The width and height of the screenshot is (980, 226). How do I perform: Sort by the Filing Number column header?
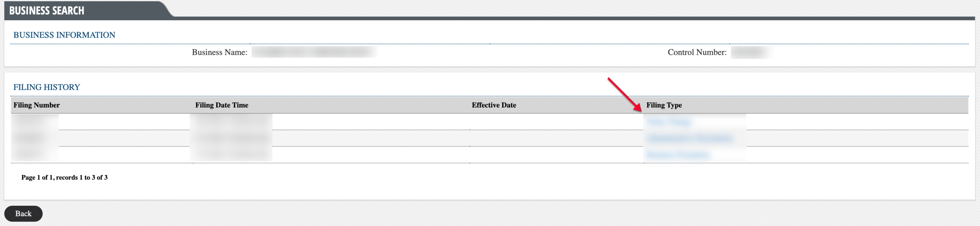click(x=37, y=105)
